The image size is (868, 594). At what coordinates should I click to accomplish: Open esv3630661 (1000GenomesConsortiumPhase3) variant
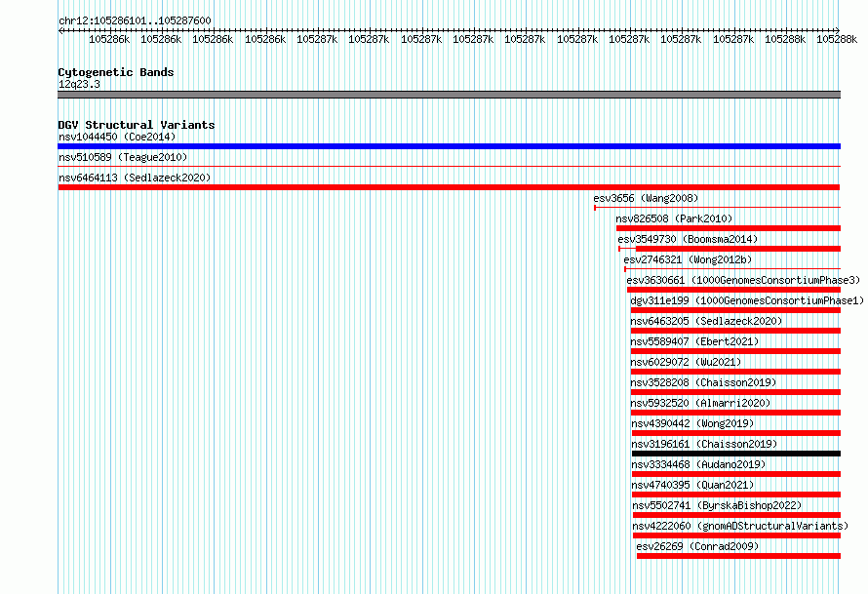click(743, 280)
